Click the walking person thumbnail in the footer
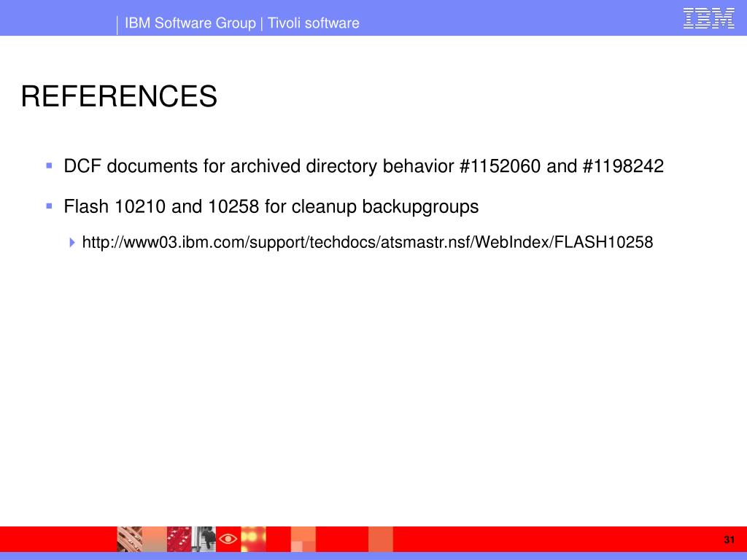The image size is (747, 560). [204, 539]
